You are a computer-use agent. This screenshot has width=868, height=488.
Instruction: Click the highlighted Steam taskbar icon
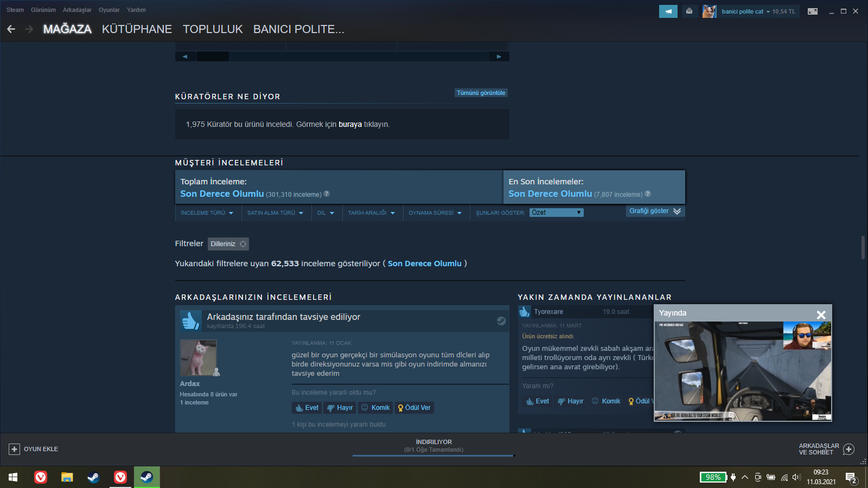(x=147, y=477)
